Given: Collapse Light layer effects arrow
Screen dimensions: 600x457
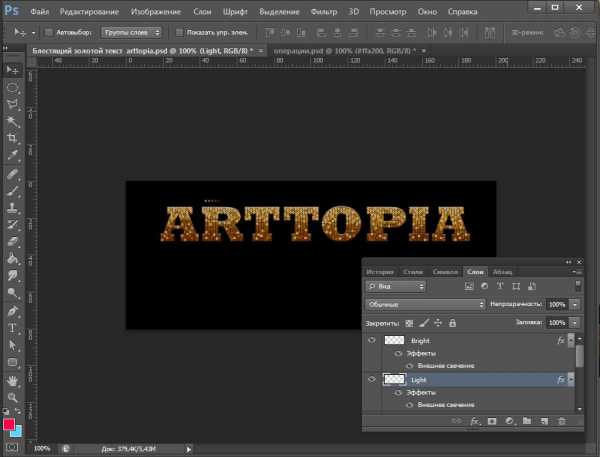Looking at the screenshot, I should click(571, 379).
